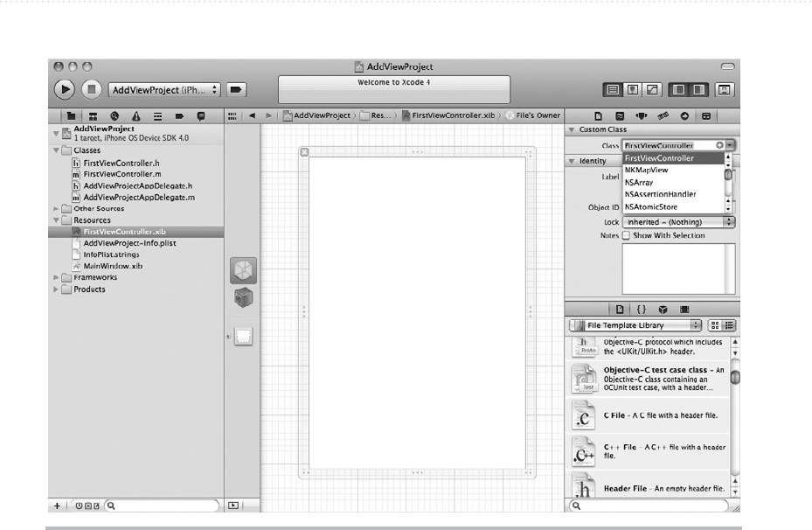
Task: Show the Issue navigator warning icon
Action: click(135, 116)
